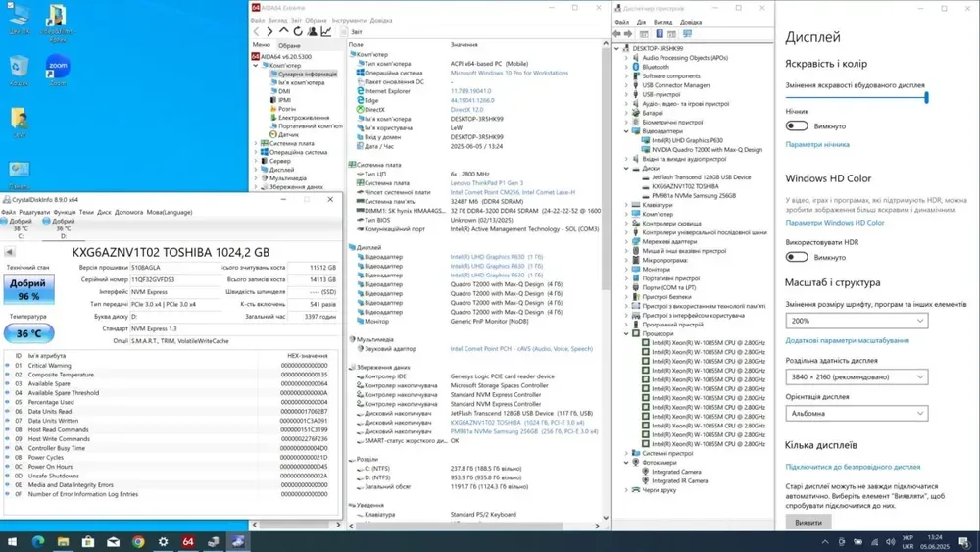The height and width of the screenshot is (552, 980).
Task: Open Chrome from the taskbar
Action: pos(138,541)
